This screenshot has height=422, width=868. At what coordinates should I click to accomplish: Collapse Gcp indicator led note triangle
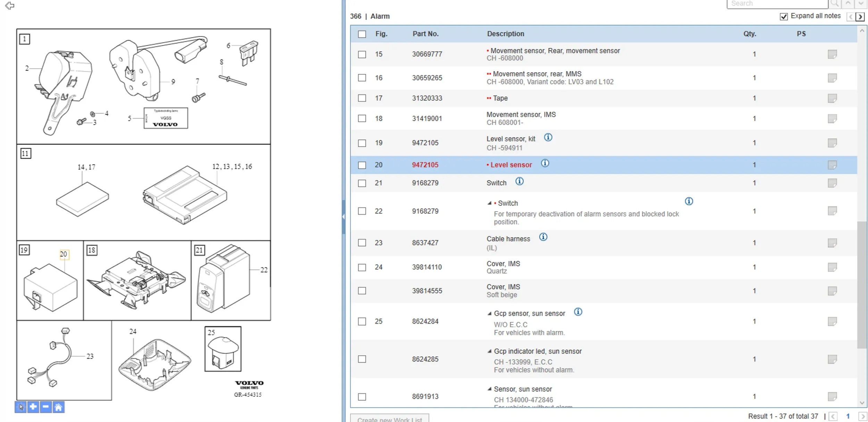(489, 351)
